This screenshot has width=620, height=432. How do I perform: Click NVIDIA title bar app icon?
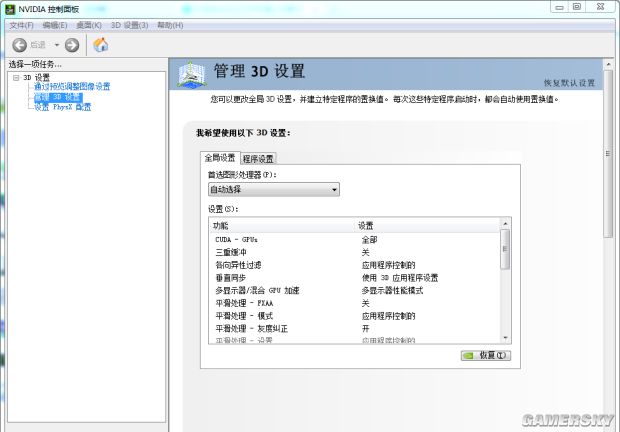[x=10, y=9]
